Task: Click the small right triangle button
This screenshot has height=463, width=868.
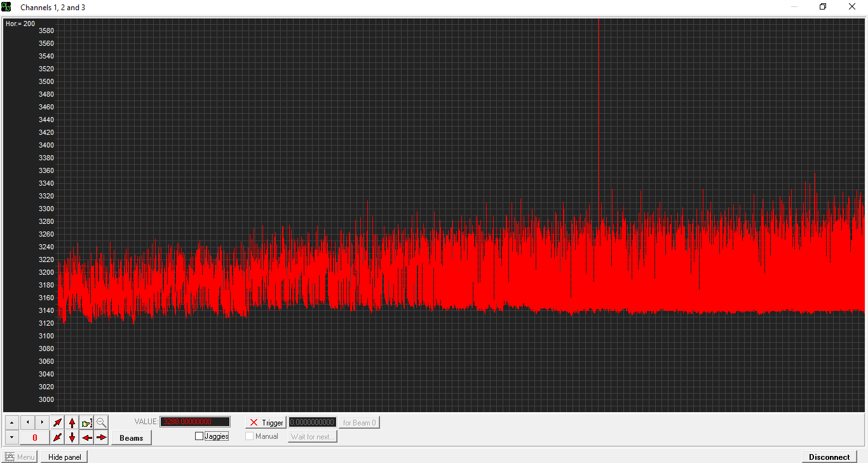Action: 42,422
